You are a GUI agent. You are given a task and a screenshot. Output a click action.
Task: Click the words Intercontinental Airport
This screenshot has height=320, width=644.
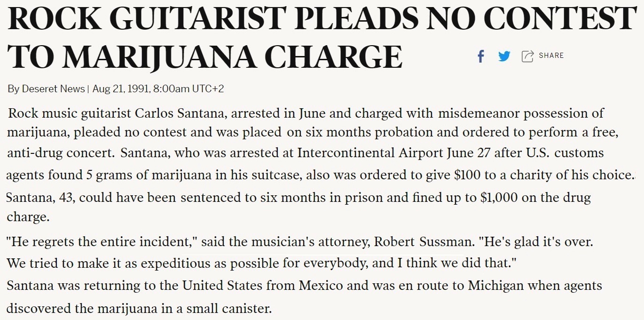pyautogui.click(x=355, y=153)
